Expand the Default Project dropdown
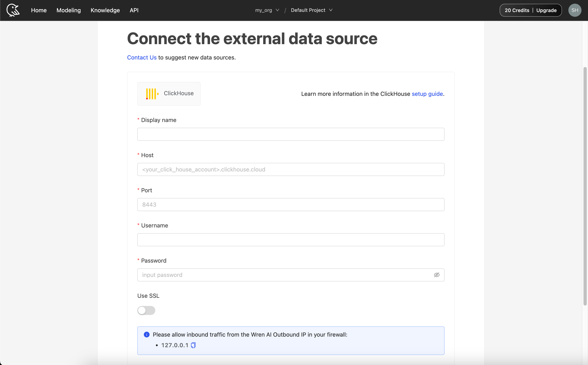The height and width of the screenshot is (365, 588). click(312, 10)
